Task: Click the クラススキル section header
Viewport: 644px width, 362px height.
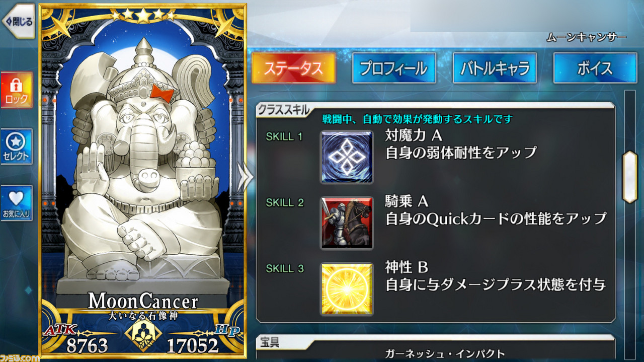Action: (x=283, y=109)
